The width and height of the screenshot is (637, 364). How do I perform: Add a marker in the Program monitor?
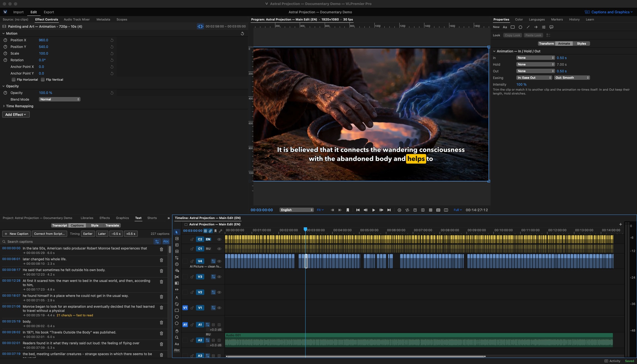(x=348, y=210)
